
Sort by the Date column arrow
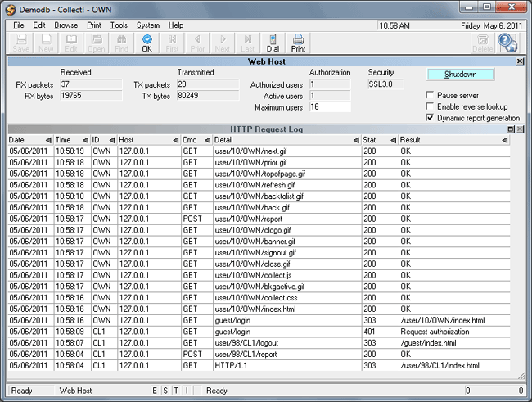pos(48,140)
